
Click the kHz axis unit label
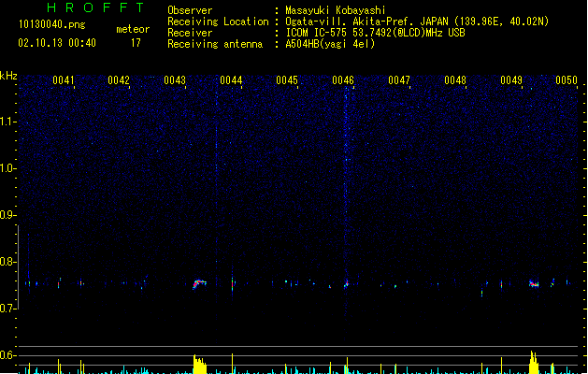[x=8, y=76]
